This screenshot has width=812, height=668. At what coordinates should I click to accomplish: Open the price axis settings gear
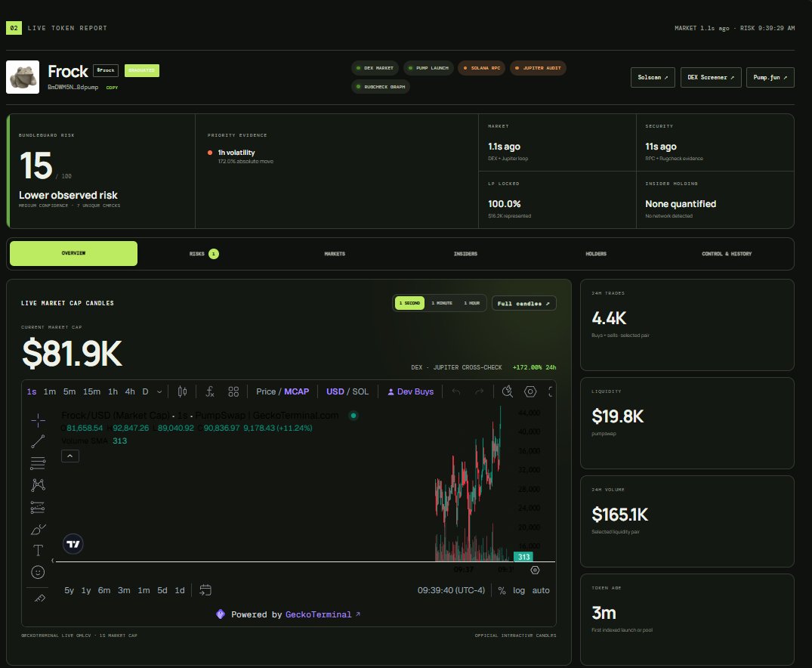point(535,570)
